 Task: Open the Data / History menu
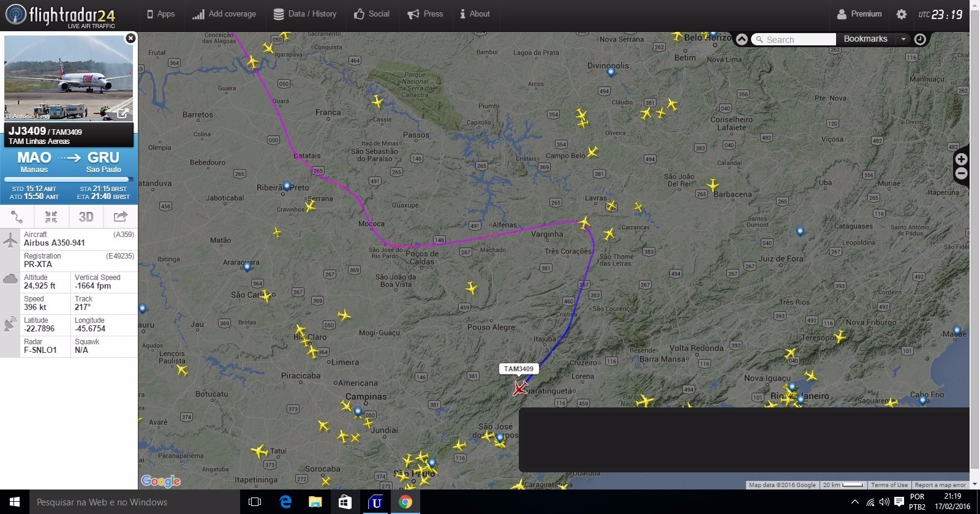(x=304, y=14)
